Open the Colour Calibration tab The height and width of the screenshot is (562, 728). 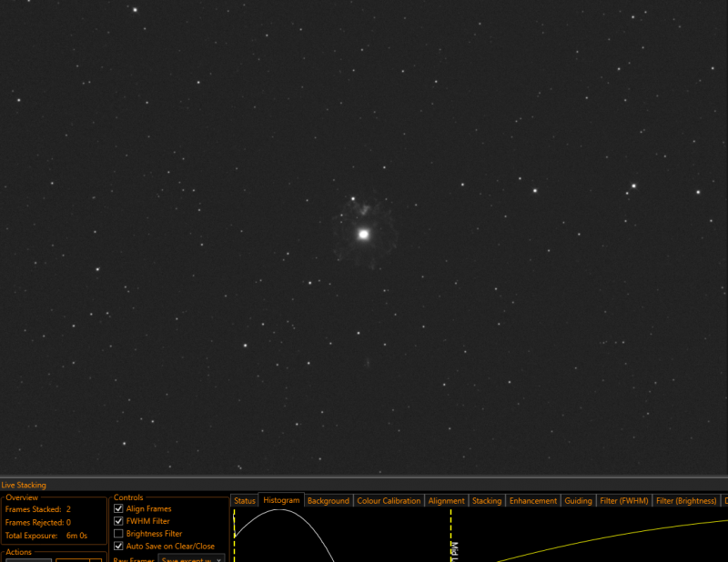(389, 501)
